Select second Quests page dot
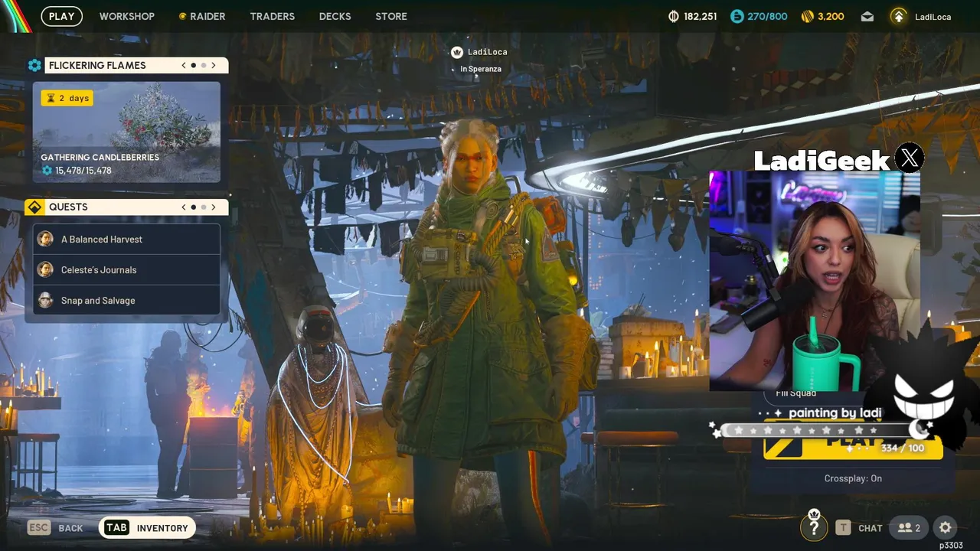The width and height of the screenshot is (980, 551). pos(203,207)
